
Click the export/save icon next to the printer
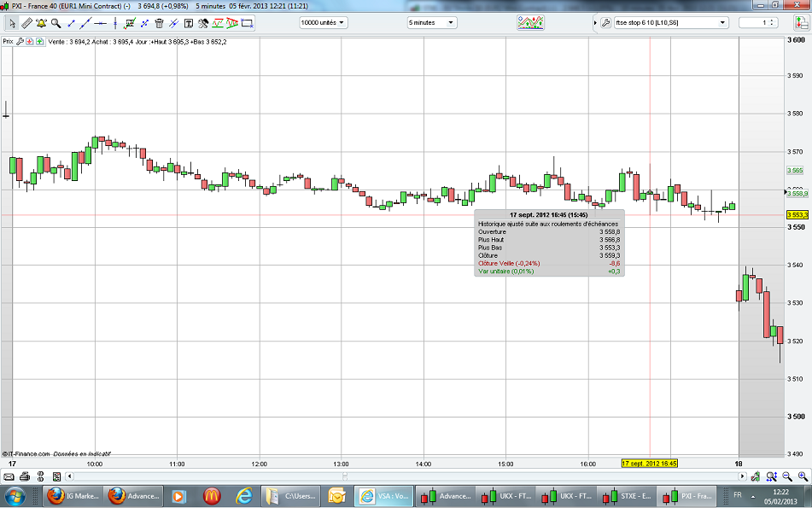[40, 476]
